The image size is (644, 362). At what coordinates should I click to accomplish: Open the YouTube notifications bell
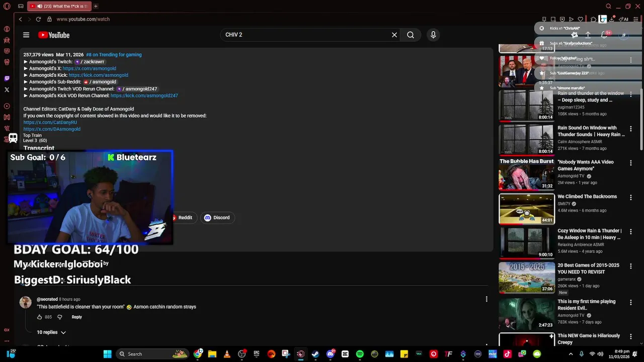point(604,35)
